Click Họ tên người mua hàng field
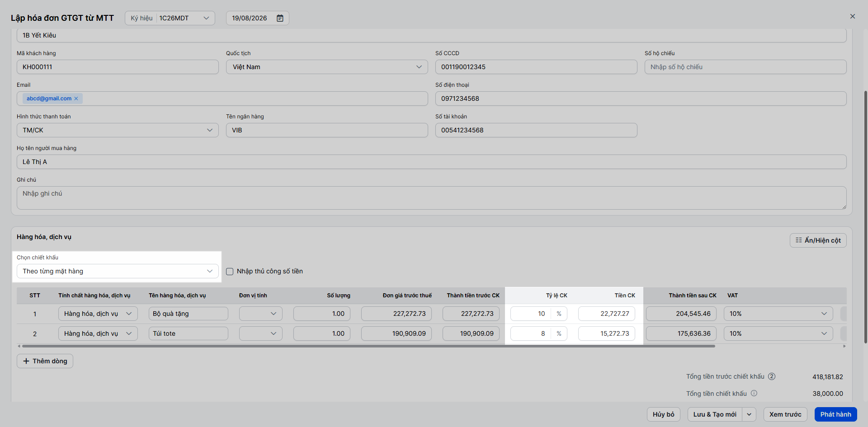This screenshot has width=868, height=427. coord(431,162)
